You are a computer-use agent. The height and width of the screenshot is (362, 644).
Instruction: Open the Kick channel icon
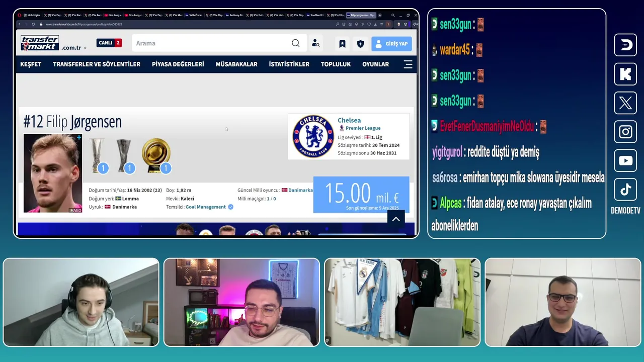pyautogui.click(x=625, y=74)
